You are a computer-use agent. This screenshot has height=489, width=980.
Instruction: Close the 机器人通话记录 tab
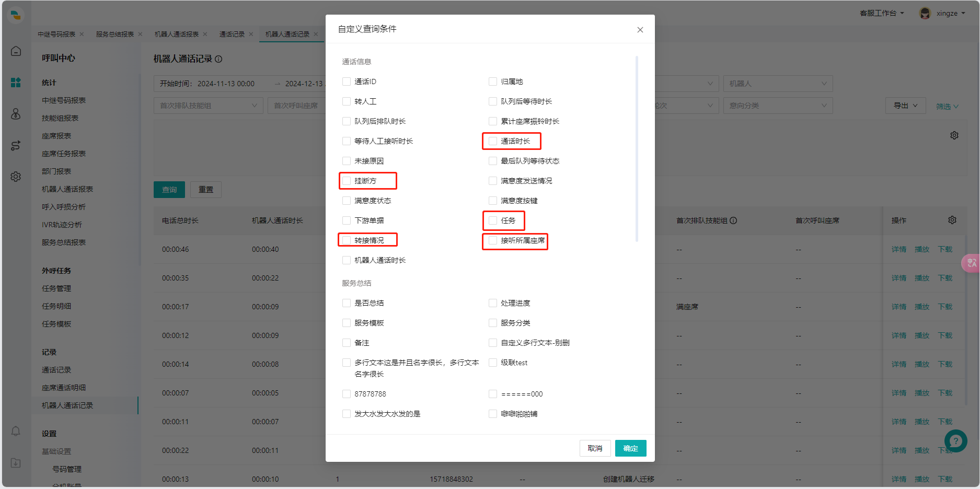316,34
